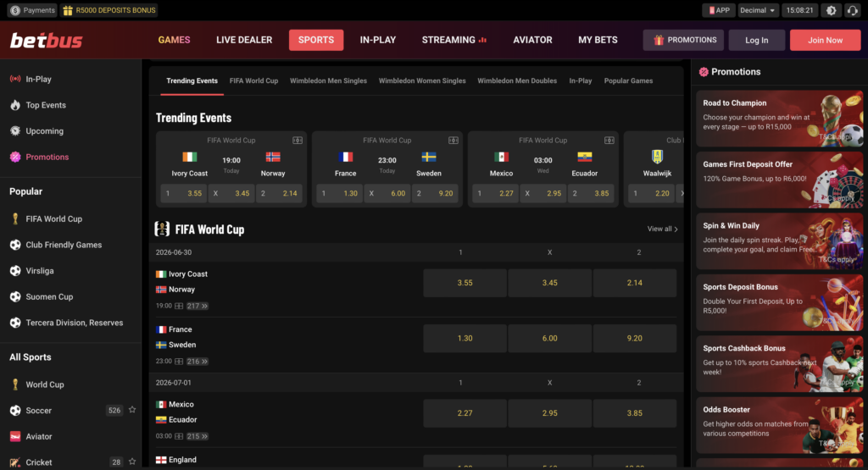Image resolution: width=868 pixels, height=470 pixels.
Task: Click the pitch icon on the Mexico–Ecuador card
Action: click(x=609, y=141)
